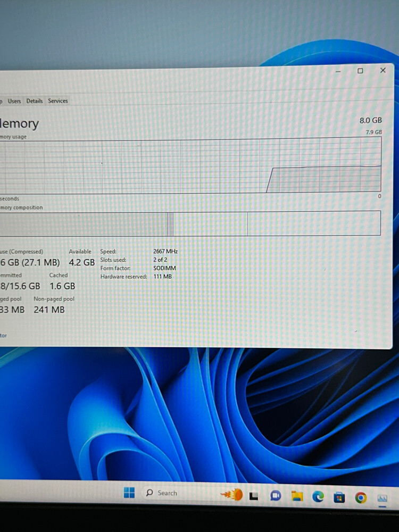Select the 4.2 GB Available value
Viewport: 399px width, 532px height.
tap(82, 263)
